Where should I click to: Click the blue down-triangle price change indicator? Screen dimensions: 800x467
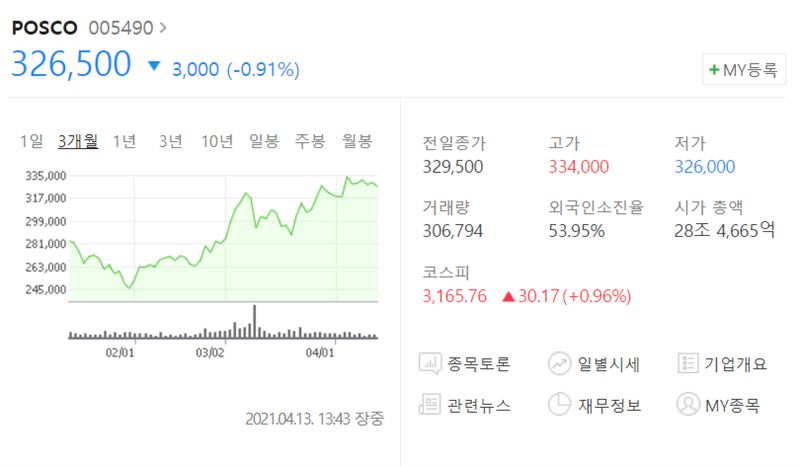pos(154,65)
